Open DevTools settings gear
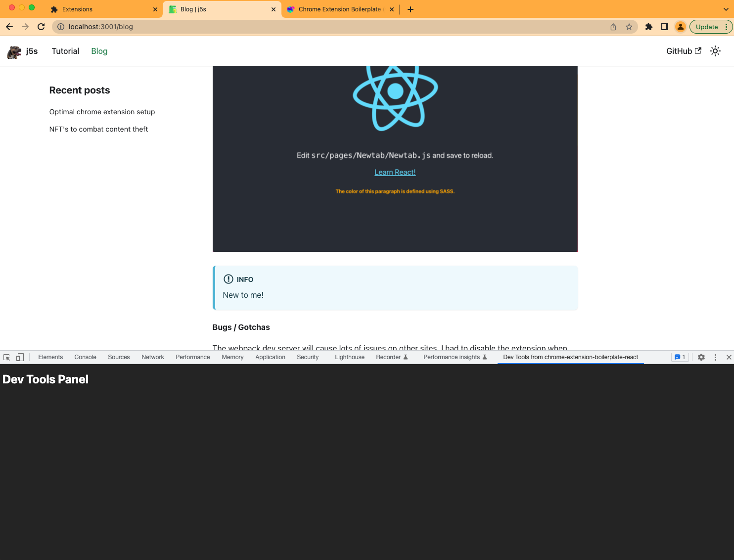Screen dimensions: 734x560 coord(701,357)
